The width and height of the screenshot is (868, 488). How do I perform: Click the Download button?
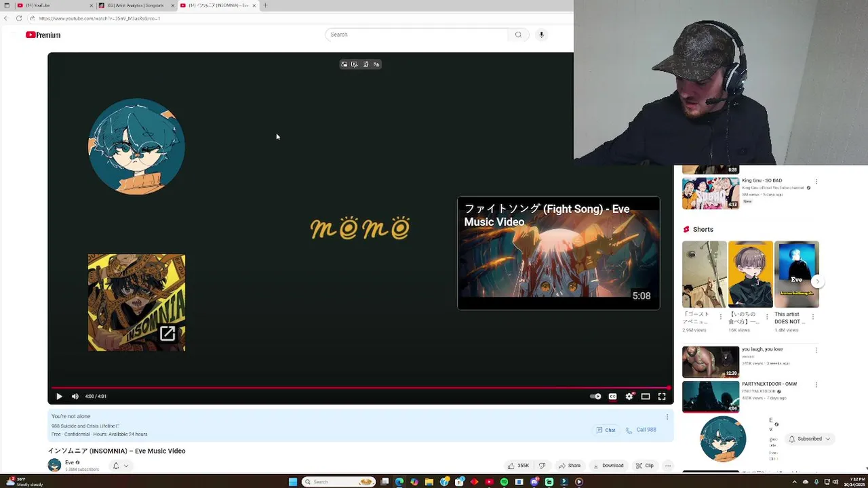point(608,466)
